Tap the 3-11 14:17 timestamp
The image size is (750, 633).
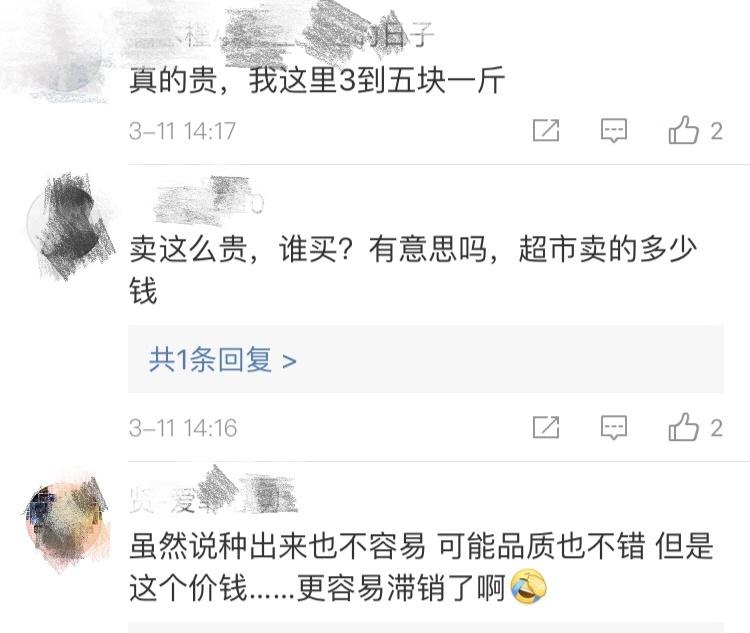[x=182, y=131]
